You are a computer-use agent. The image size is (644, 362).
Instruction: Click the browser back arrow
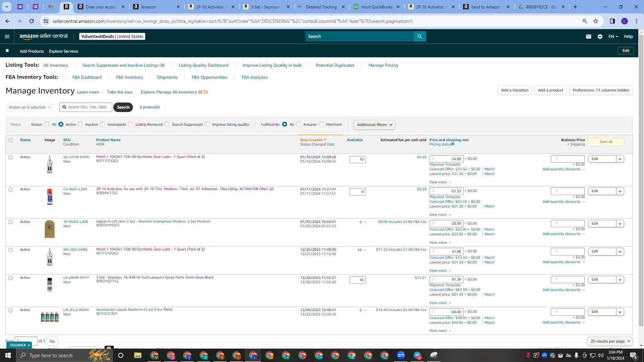pos(7,21)
